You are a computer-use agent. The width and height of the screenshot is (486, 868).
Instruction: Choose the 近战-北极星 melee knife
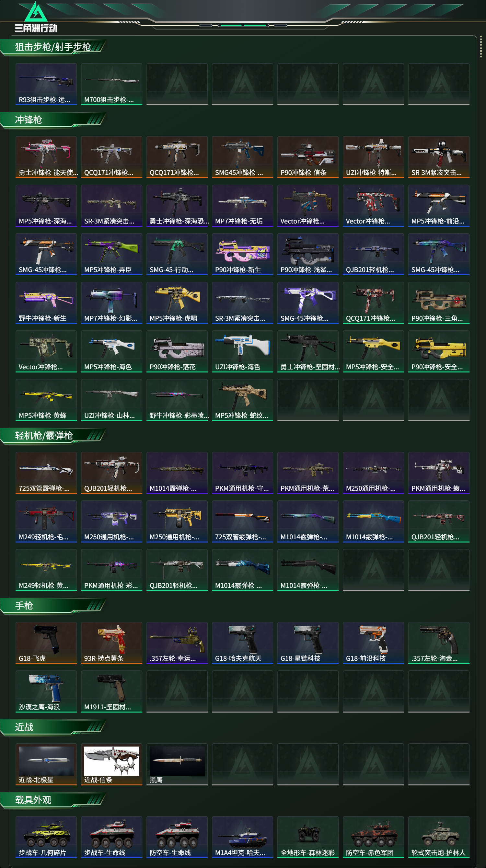pos(46,764)
